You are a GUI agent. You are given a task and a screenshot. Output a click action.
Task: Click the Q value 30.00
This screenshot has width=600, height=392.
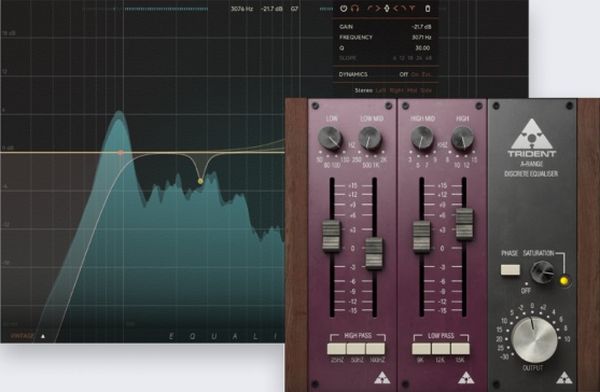click(422, 48)
